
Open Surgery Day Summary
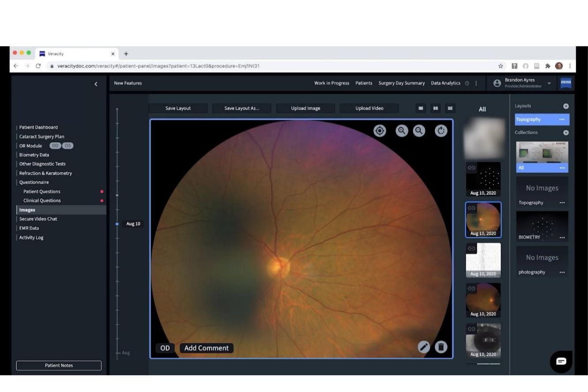click(402, 83)
